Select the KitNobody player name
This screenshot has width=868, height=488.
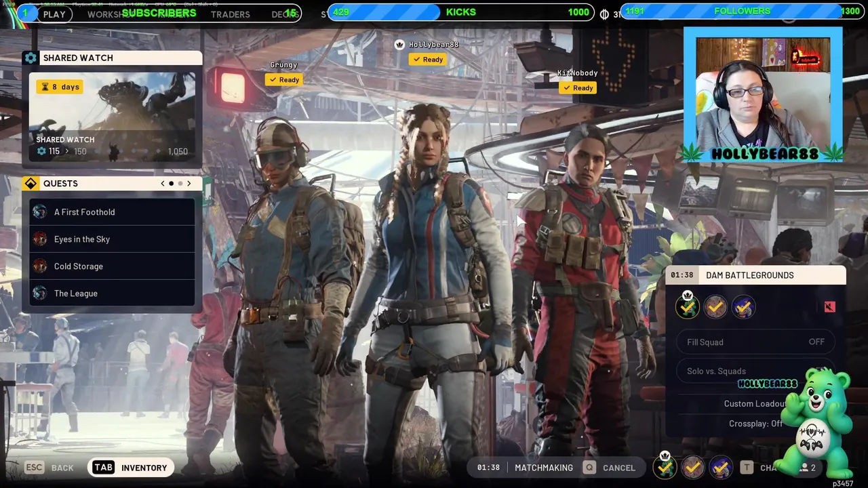pos(578,73)
